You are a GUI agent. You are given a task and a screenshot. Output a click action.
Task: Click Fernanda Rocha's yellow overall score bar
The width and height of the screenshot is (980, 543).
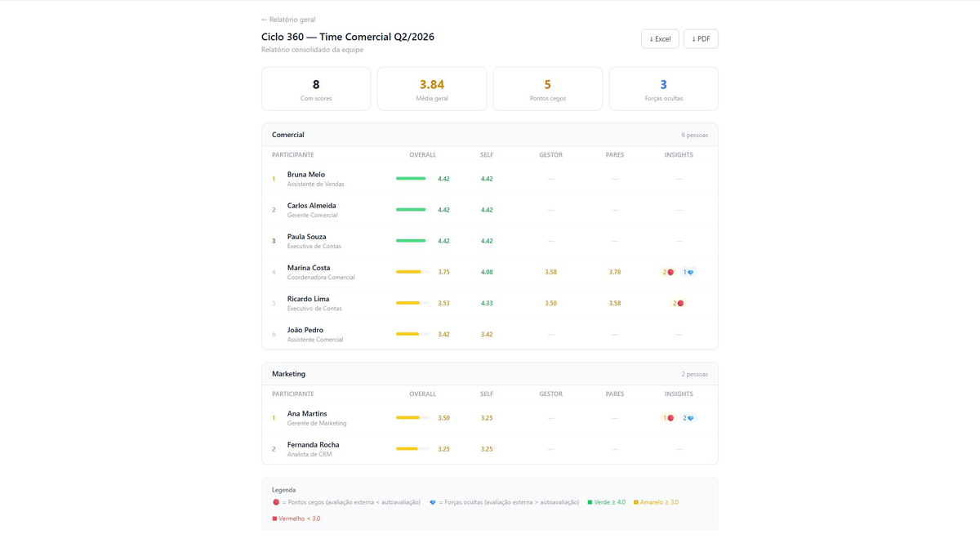pyautogui.click(x=412, y=449)
